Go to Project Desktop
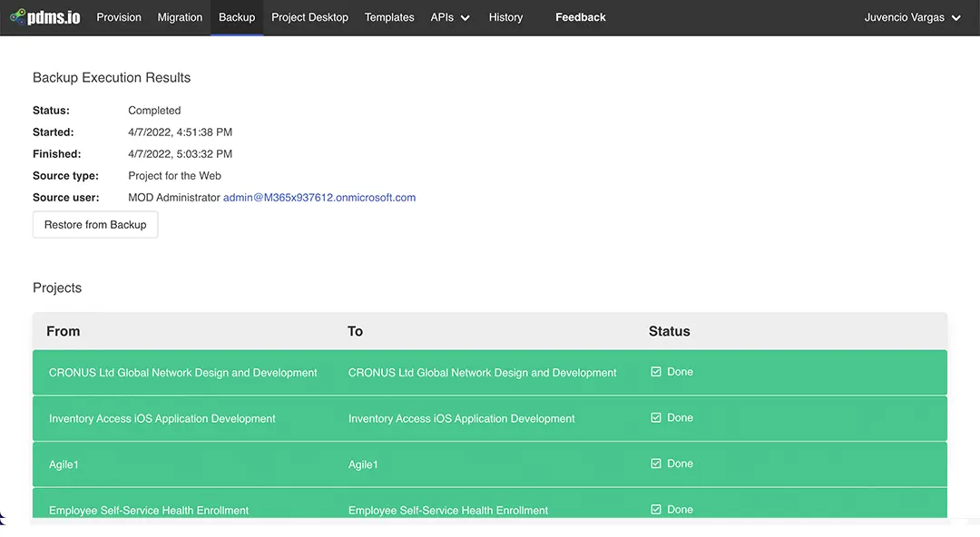 (x=309, y=16)
